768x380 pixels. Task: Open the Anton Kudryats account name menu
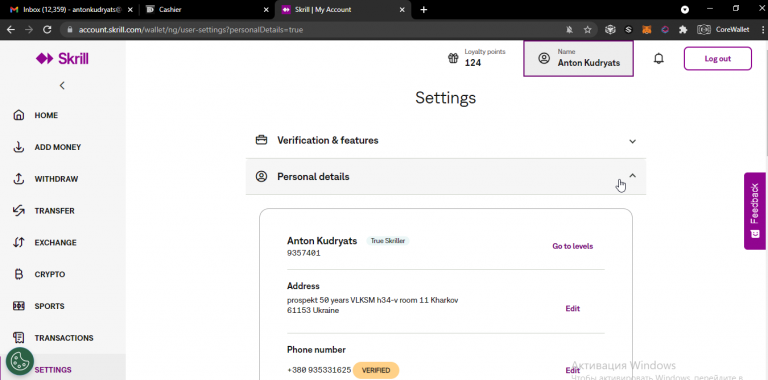(x=578, y=59)
